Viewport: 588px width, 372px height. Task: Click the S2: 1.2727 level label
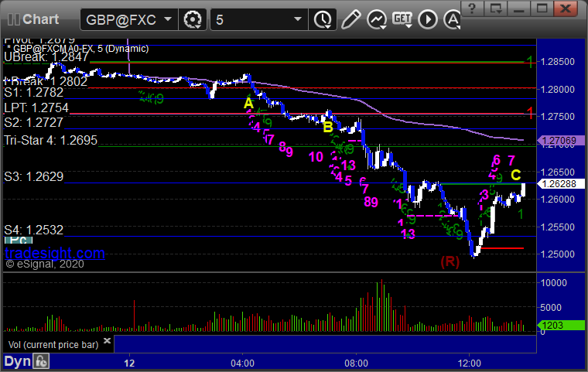pos(34,123)
